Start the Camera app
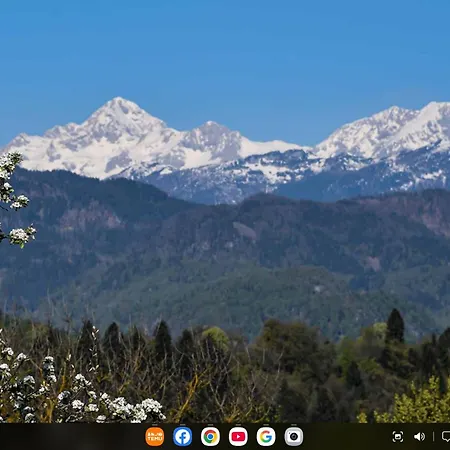 coord(294,436)
